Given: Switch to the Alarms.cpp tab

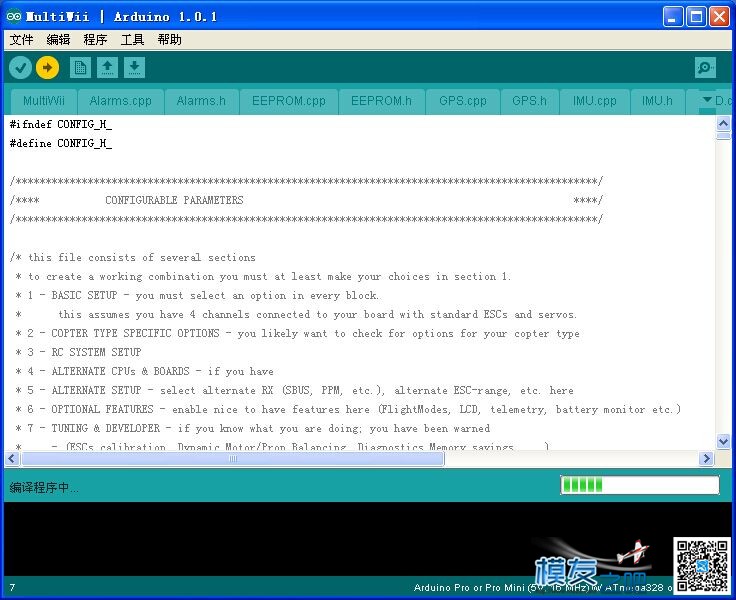Looking at the screenshot, I should click(121, 101).
